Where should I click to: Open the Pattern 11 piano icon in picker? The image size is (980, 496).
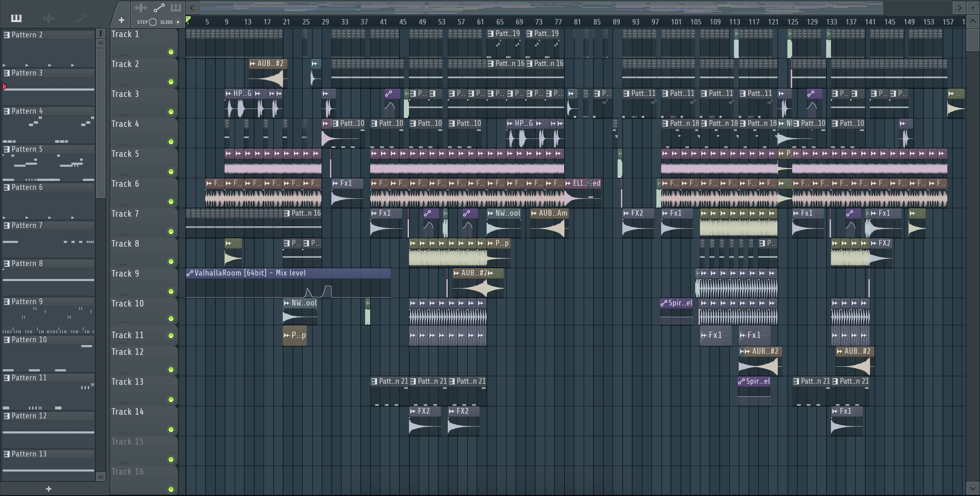pos(6,378)
